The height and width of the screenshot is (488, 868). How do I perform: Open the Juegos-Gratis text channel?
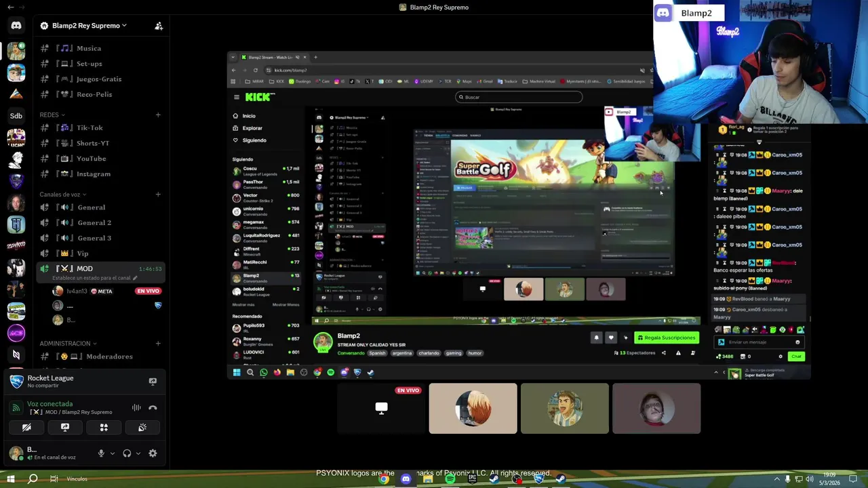pos(100,79)
